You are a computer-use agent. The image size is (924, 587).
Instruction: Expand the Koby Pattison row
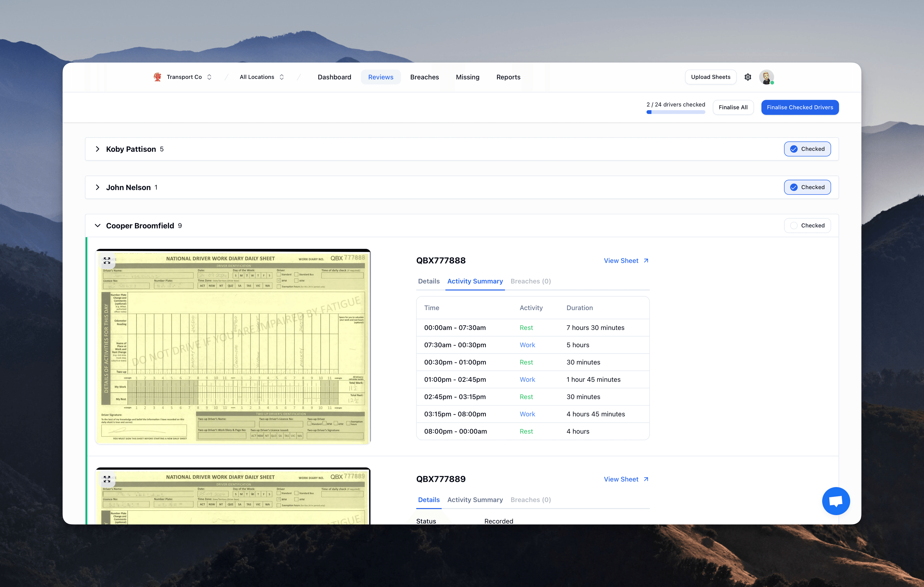(x=97, y=149)
